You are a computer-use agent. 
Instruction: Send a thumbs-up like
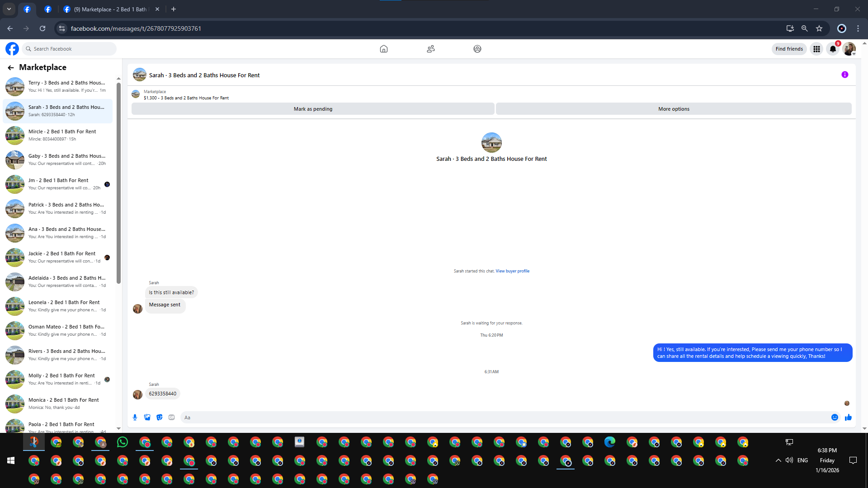(x=848, y=418)
